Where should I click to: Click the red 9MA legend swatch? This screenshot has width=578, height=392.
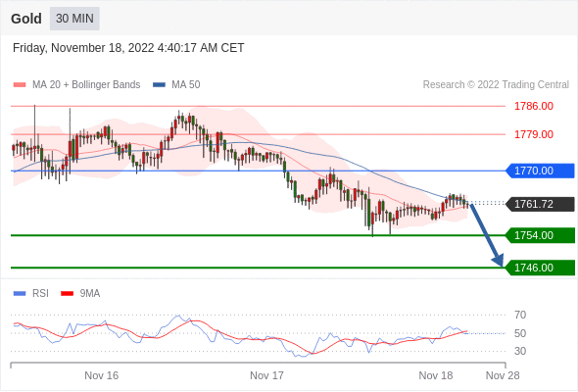67,294
